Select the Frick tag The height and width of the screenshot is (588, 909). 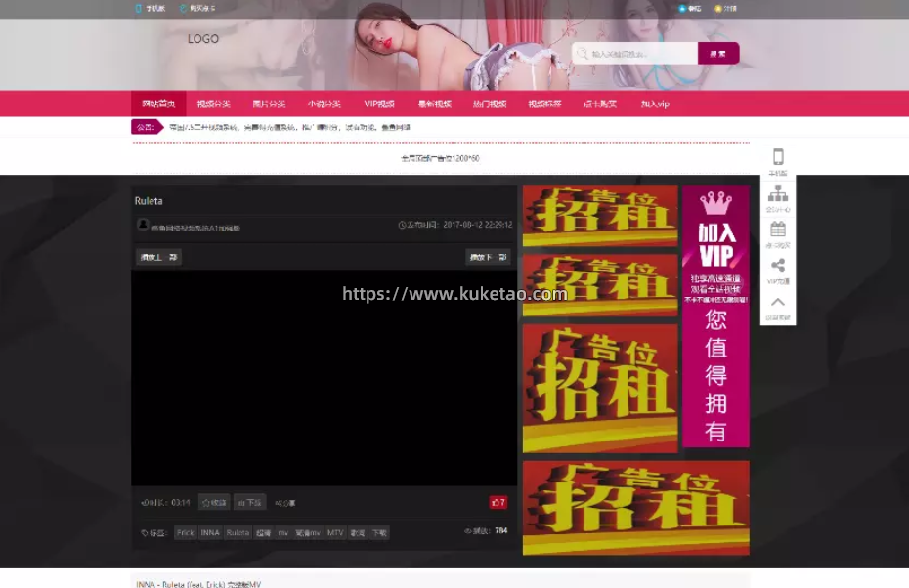[x=186, y=533]
